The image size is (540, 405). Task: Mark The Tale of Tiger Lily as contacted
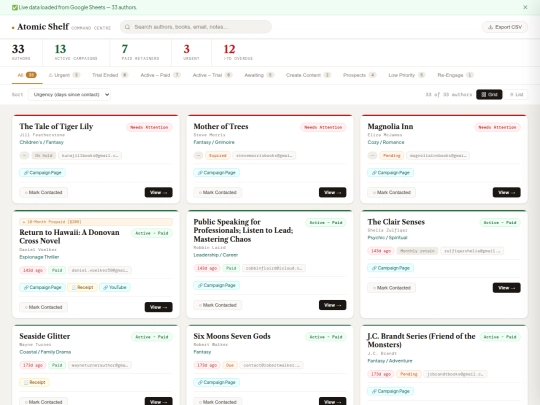click(x=43, y=192)
